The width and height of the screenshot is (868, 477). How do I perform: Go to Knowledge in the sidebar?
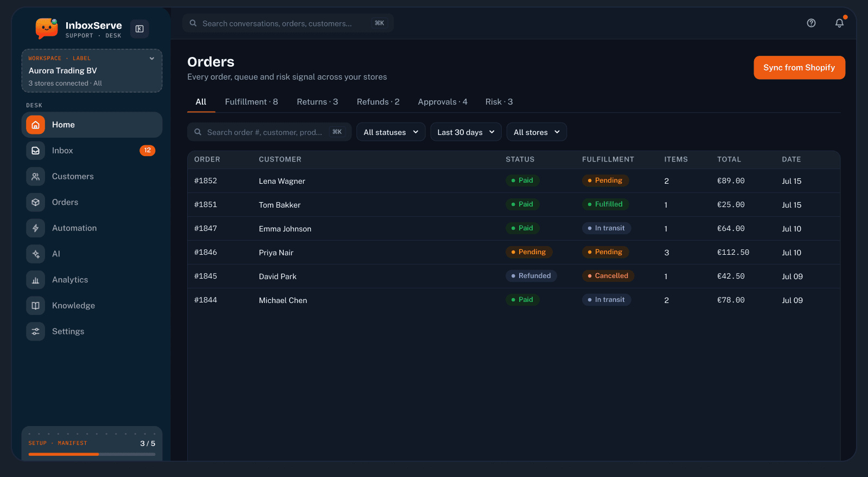click(92, 306)
